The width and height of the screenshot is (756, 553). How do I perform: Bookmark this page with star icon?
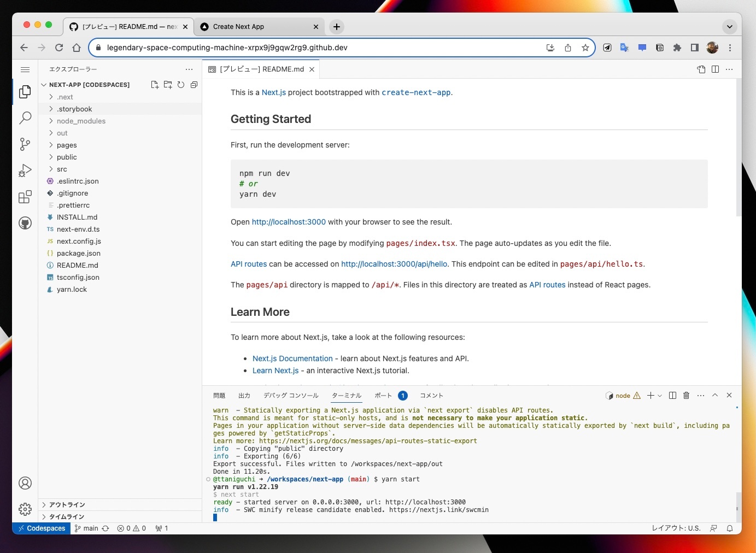point(585,48)
